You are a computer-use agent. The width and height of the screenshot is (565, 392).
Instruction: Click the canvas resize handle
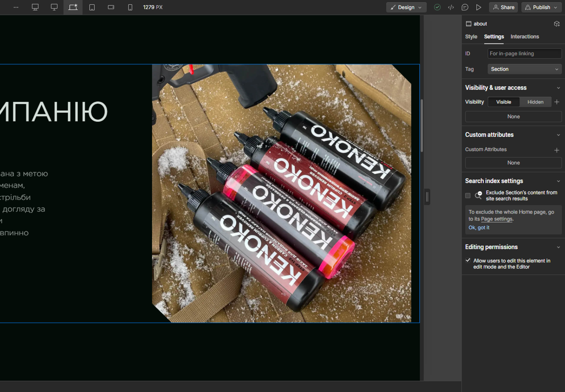[427, 197]
